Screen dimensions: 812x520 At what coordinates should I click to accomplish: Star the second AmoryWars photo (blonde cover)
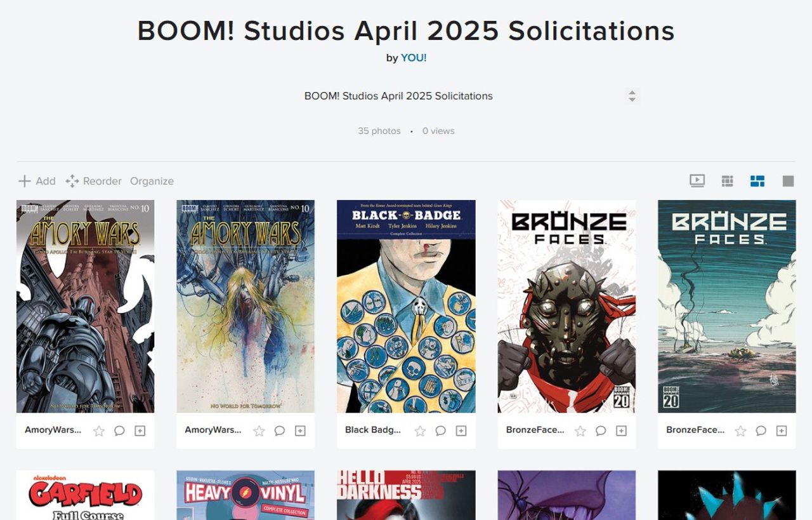(x=259, y=430)
